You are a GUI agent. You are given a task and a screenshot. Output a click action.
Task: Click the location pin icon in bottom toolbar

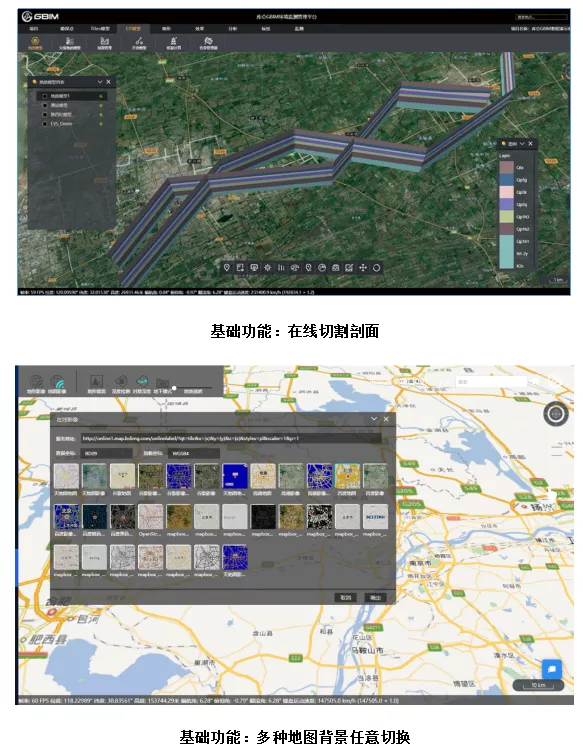pos(227,268)
